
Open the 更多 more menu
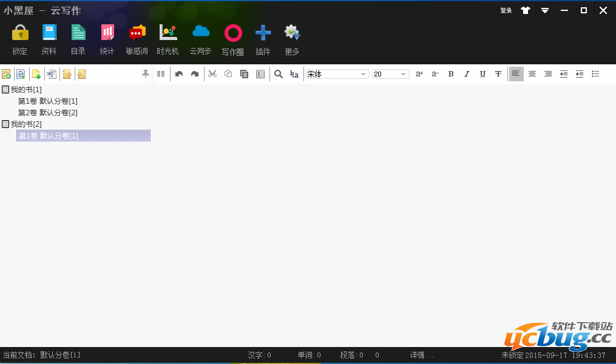pos(292,33)
